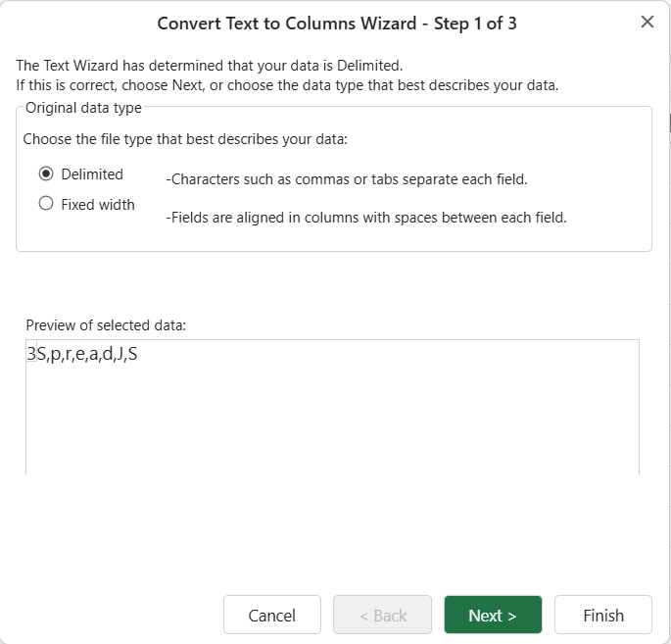Viewport: 671px width, 644px height.
Task: Select the Delimited radio button
Action: pos(46,173)
